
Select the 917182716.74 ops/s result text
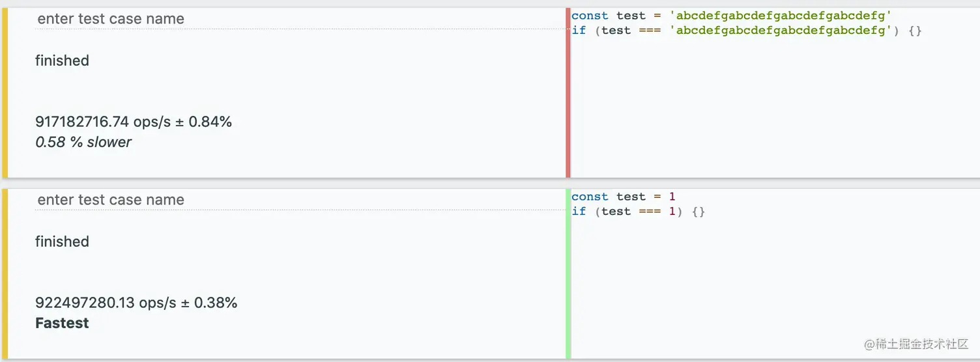[134, 122]
